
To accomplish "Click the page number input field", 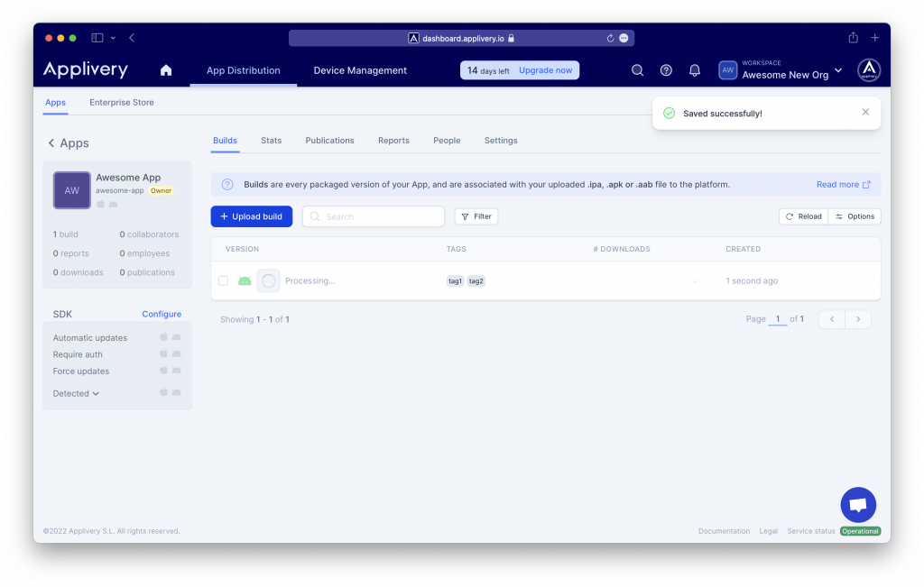I will click(777, 319).
